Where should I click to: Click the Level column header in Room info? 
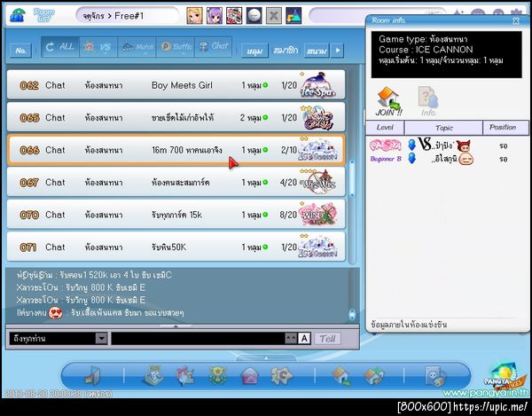pyautogui.click(x=385, y=128)
